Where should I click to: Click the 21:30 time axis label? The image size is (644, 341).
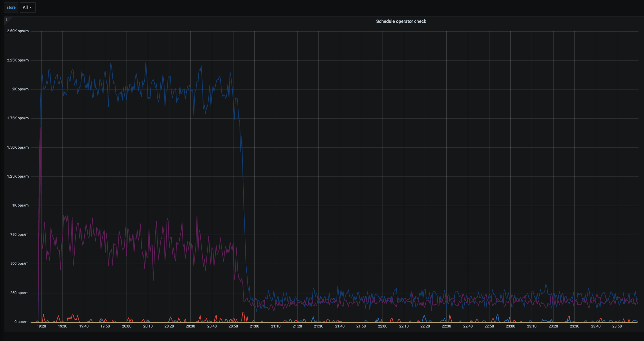coord(318,326)
